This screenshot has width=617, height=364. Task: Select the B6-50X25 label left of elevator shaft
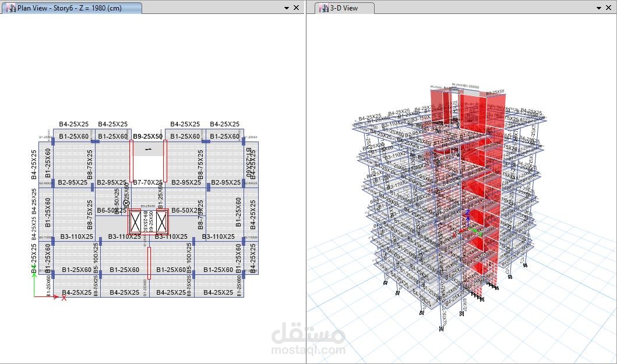pos(112,210)
